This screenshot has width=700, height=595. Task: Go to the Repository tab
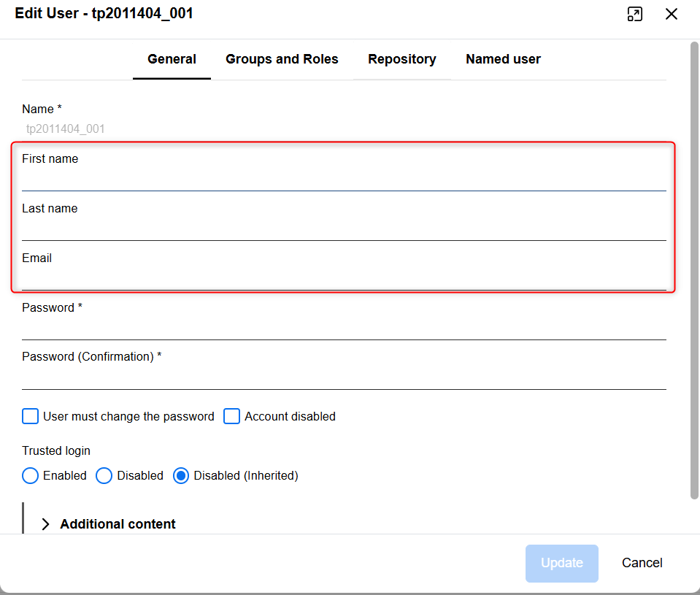[401, 59]
